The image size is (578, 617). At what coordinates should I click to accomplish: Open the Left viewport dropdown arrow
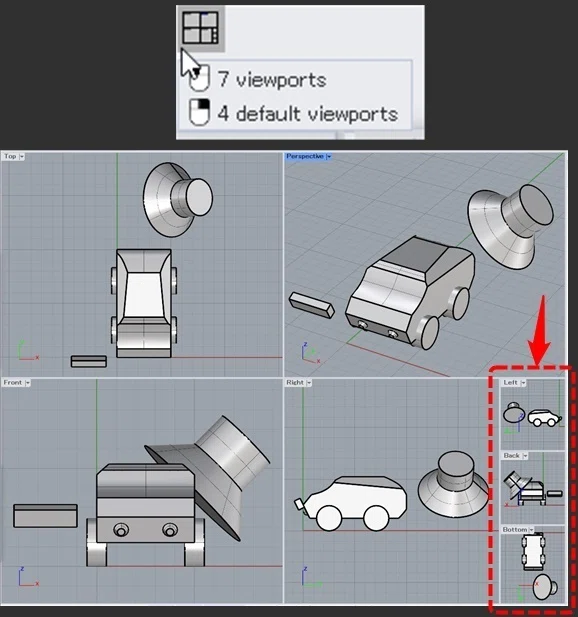click(x=523, y=383)
